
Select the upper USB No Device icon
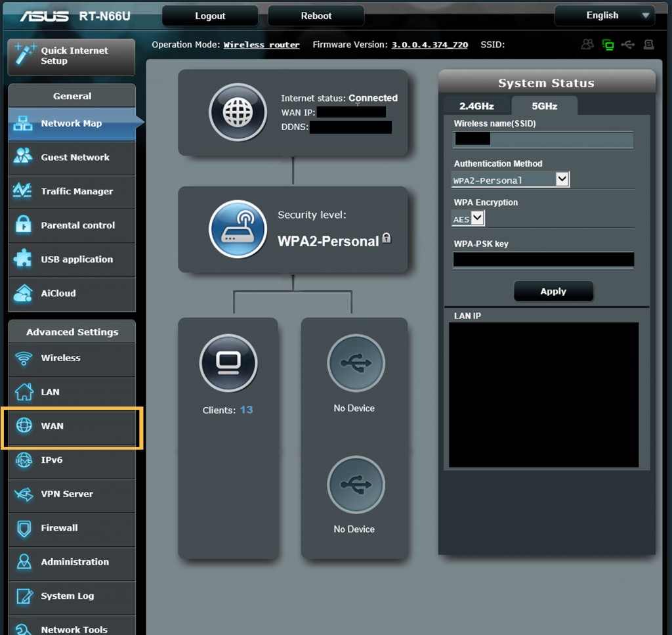coord(356,362)
